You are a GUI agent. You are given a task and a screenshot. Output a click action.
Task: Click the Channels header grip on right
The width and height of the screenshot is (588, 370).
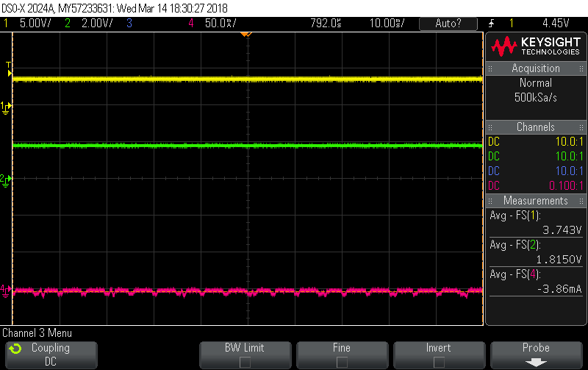tap(581, 127)
